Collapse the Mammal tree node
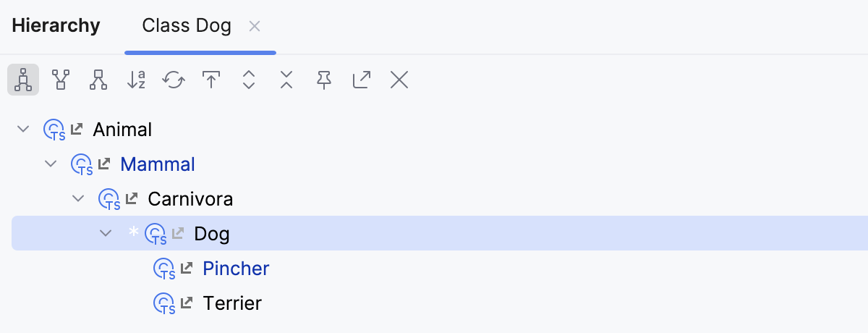868x333 pixels. [x=51, y=164]
